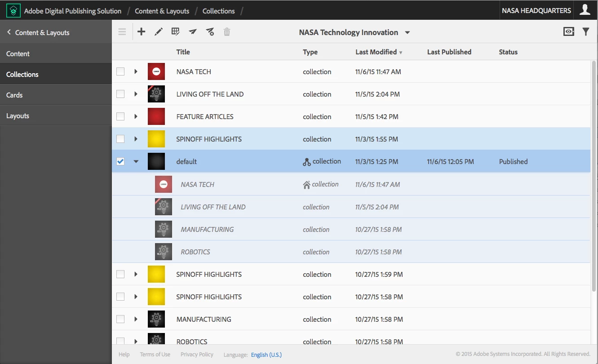Screen dimensions: 598x364
Task: Sort by the Last Published column header
Action: [x=449, y=52]
